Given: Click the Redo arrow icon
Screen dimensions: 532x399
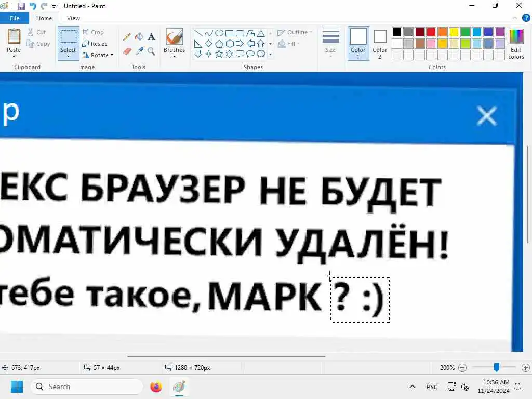Looking at the screenshot, I should (x=44, y=6).
